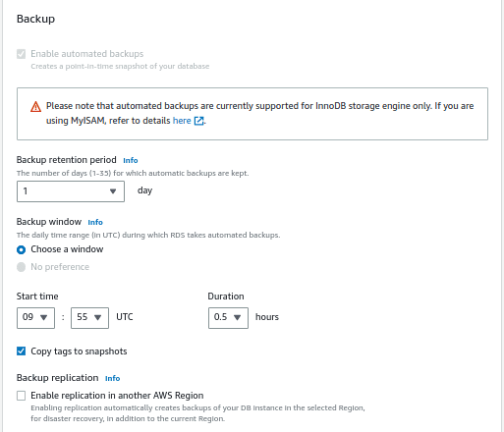Uncheck 'Copy tags to snapshots' checkbox
504x432 pixels.
click(21, 351)
